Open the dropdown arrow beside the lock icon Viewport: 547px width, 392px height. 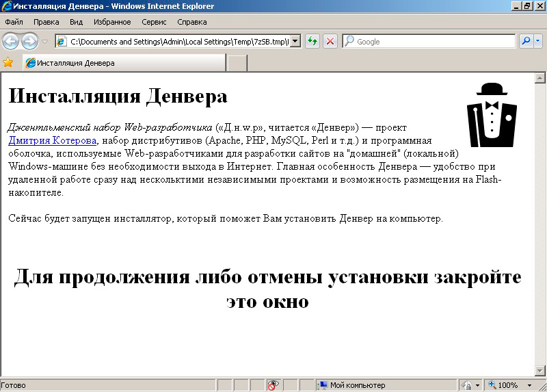click(x=477, y=385)
